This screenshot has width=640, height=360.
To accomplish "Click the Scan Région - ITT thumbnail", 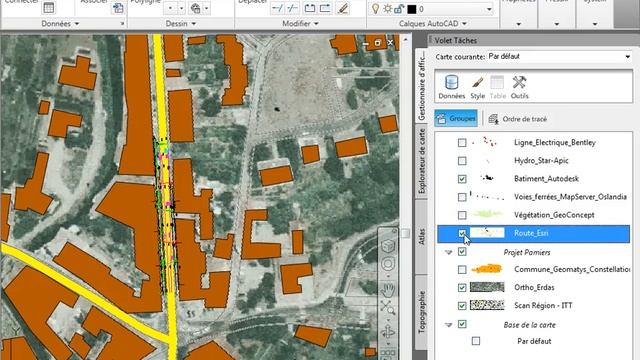I will (x=487, y=305).
